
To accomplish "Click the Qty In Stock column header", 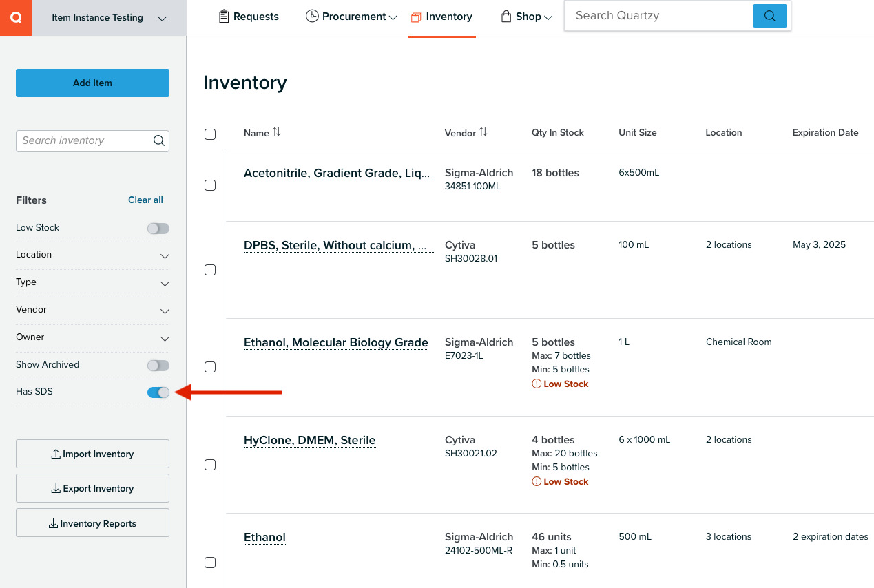I will [558, 132].
